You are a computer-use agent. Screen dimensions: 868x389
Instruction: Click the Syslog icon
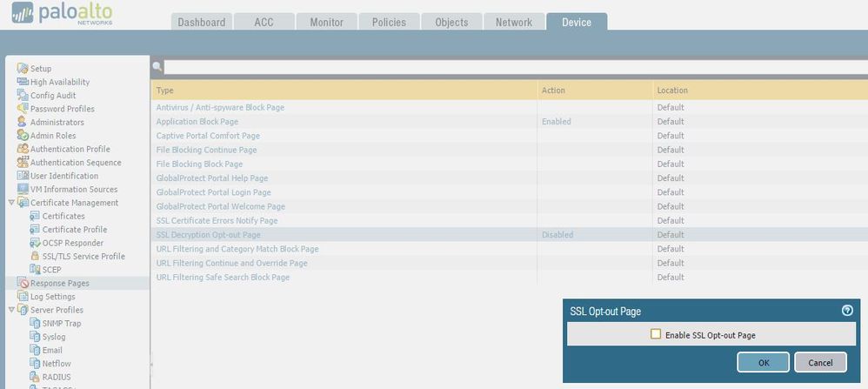(34, 337)
